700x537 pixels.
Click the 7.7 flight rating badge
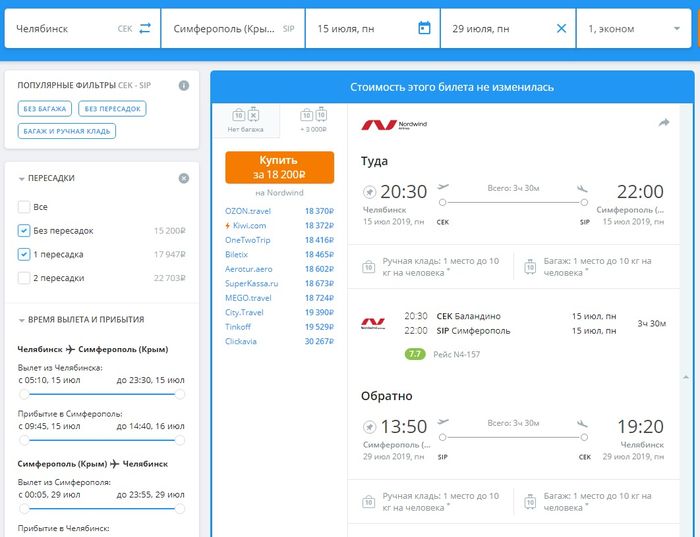click(x=415, y=354)
